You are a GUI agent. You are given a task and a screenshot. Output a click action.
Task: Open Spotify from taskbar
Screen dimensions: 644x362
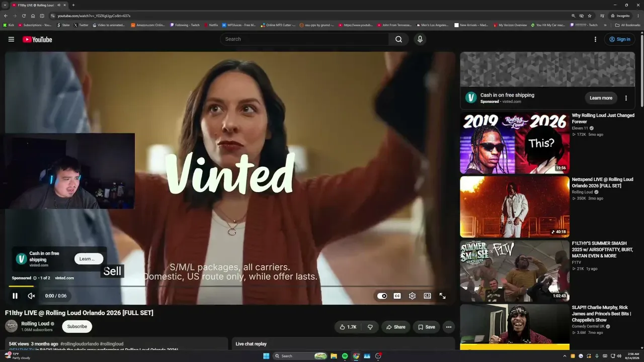tap(345, 356)
